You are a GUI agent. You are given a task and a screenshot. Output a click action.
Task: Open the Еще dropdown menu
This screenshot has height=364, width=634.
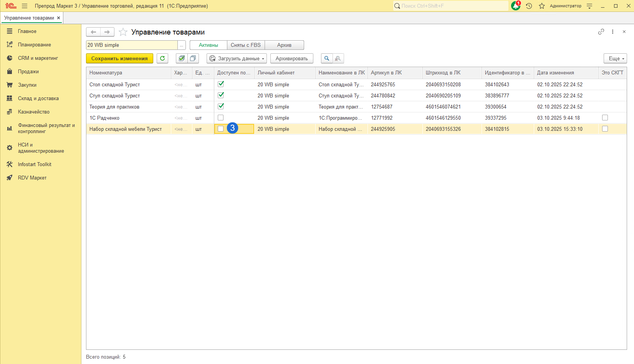tap(615, 58)
